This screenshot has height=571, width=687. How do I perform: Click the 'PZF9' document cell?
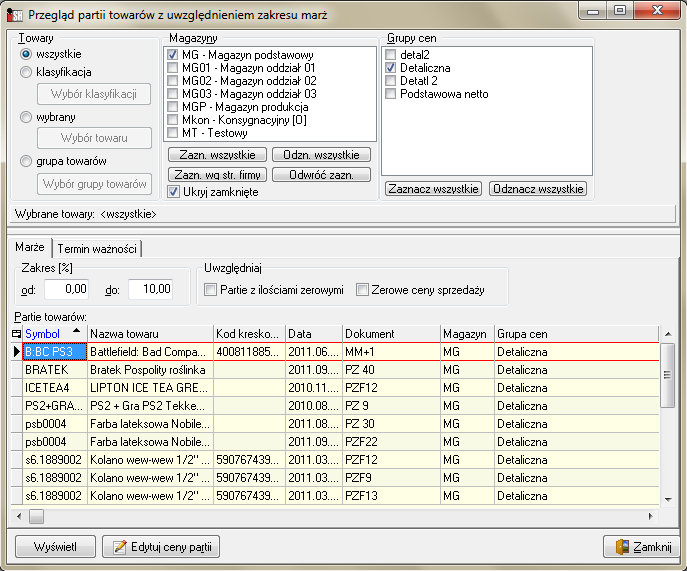pyautogui.click(x=391, y=478)
